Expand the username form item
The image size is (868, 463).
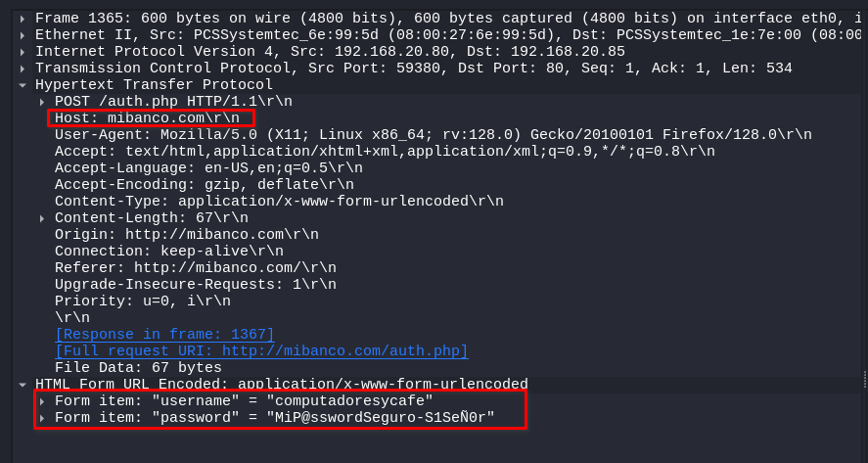[42, 401]
